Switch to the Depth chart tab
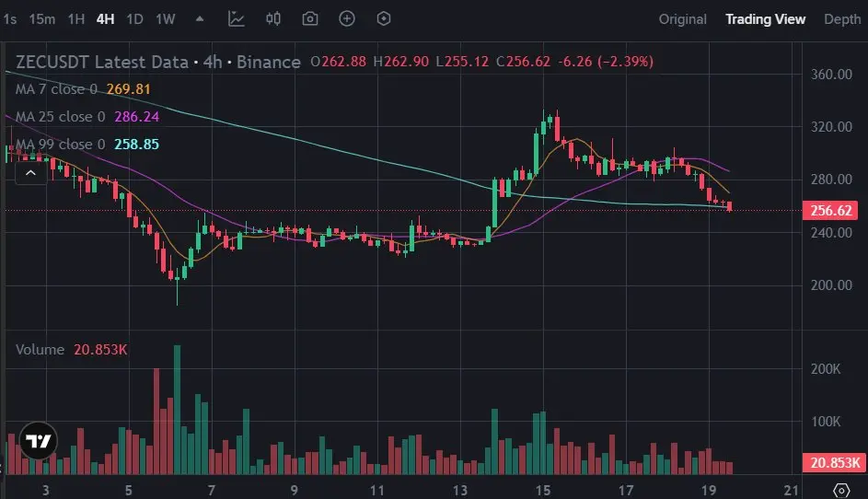 (x=842, y=19)
